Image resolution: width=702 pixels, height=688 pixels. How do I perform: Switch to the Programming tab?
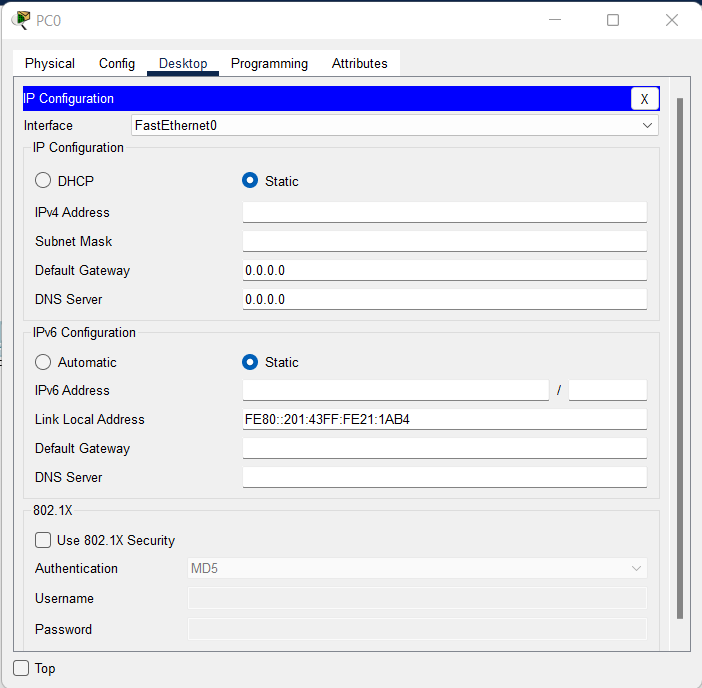click(x=269, y=63)
